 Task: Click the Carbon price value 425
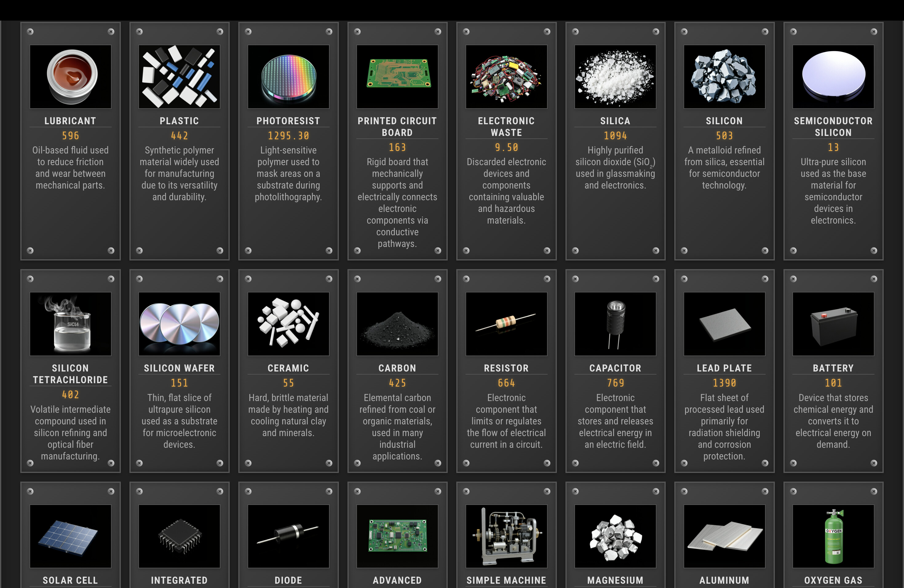tap(397, 383)
